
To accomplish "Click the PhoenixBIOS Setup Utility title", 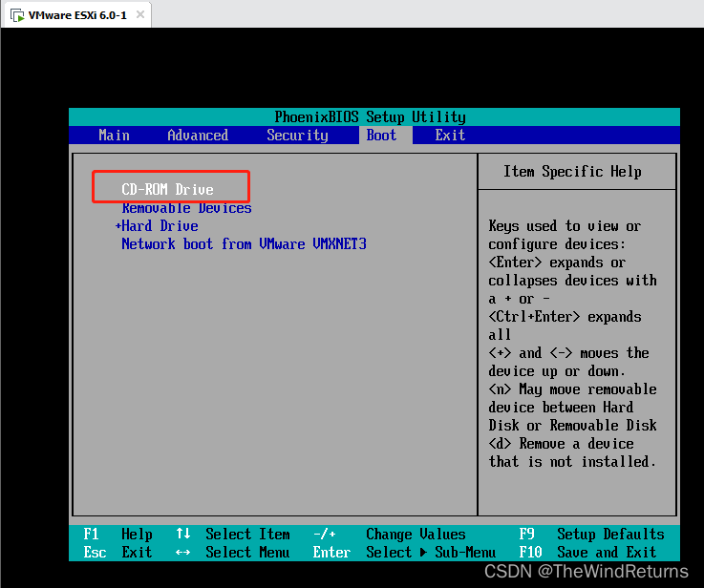I will (370, 117).
